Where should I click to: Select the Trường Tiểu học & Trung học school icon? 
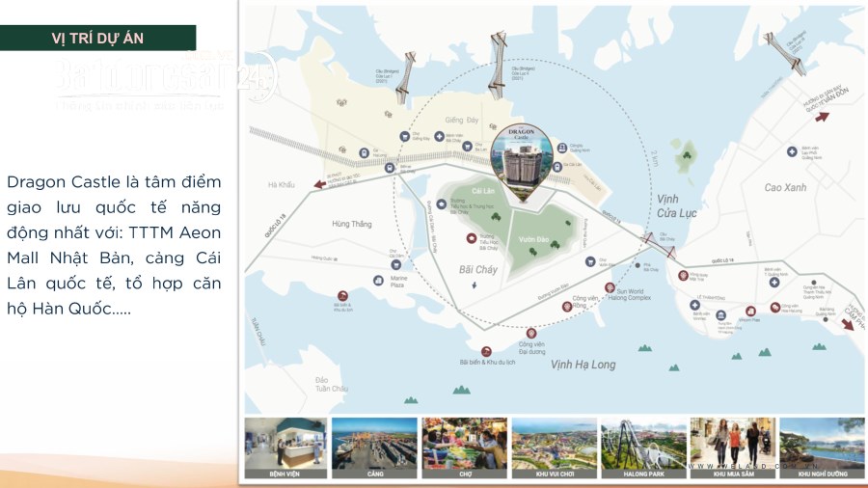(441, 204)
